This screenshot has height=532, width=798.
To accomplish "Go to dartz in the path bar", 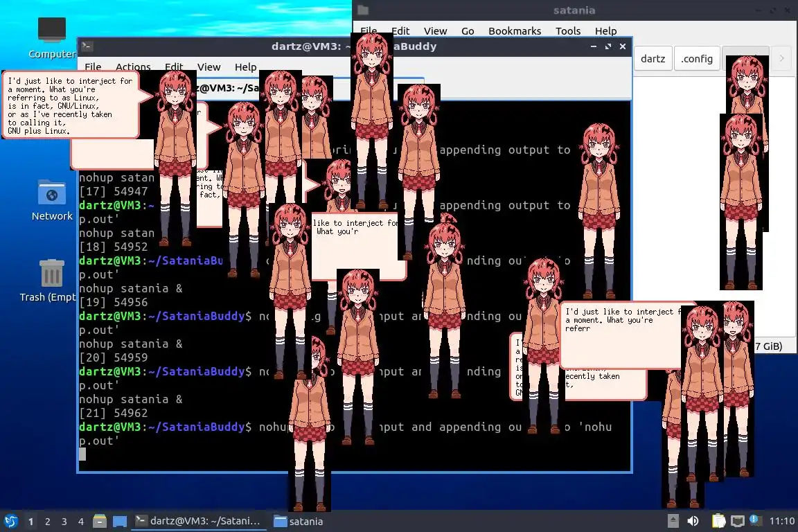I will [653, 59].
